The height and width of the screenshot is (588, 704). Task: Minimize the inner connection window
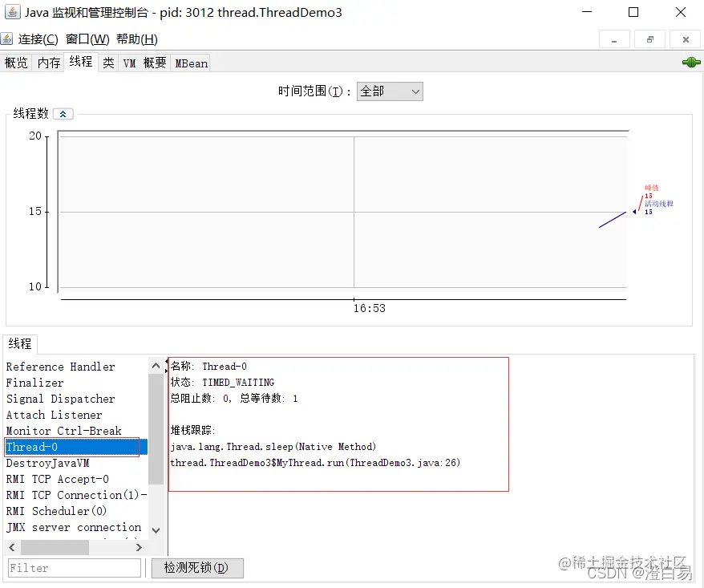pos(614,39)
